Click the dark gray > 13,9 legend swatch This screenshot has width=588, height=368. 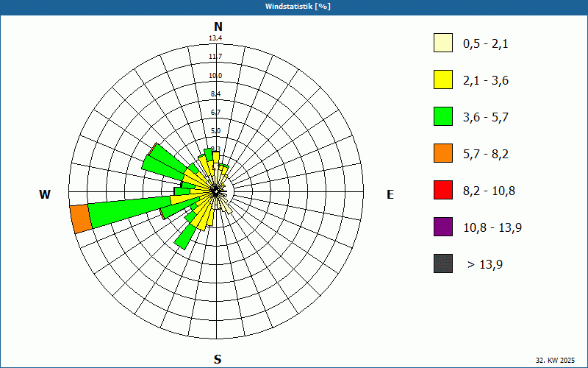[x=443, y=263]
